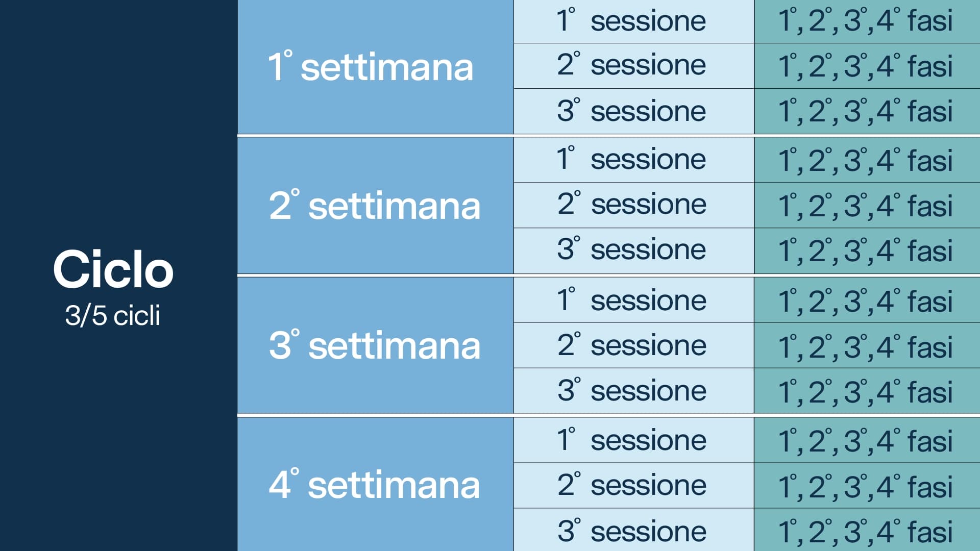
Task: Select fasi cell for 1° settimana 1° sessione
Action: coord(866,21)
